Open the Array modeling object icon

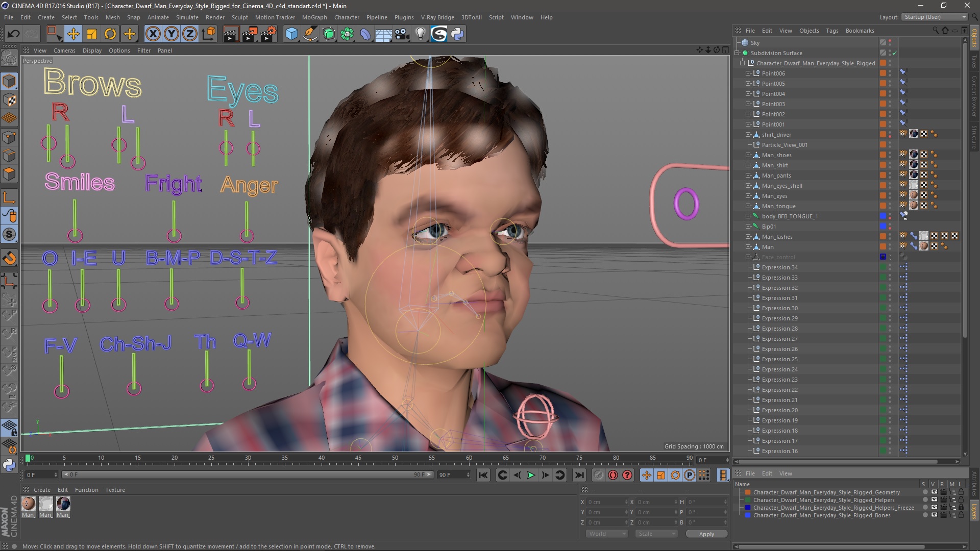pyautogui.click(x=347, y=34)
